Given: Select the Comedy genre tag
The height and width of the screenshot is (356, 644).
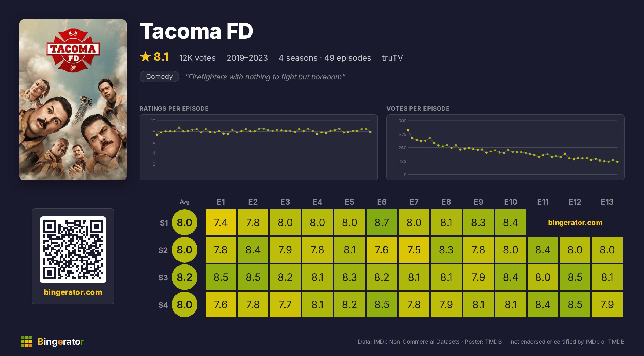Looking at the screenshot, I should pyautogui.click(x=159, y=77).
